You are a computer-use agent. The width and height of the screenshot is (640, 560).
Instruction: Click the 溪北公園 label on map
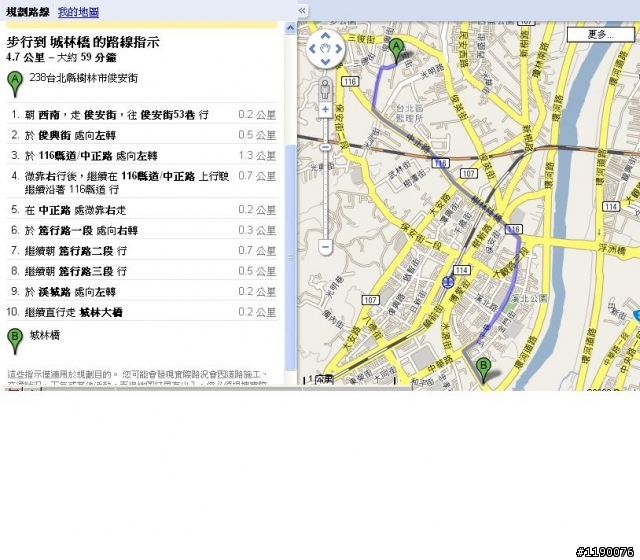[x=529, y=299]
